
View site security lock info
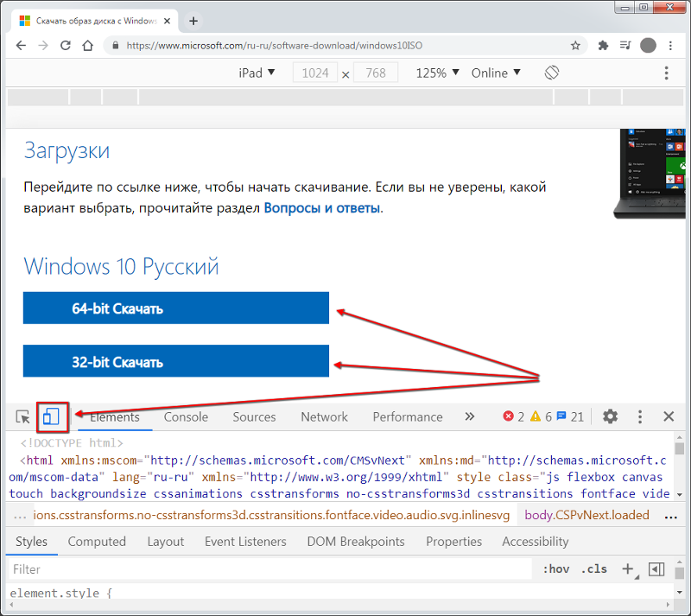click(x=116, y=46)
